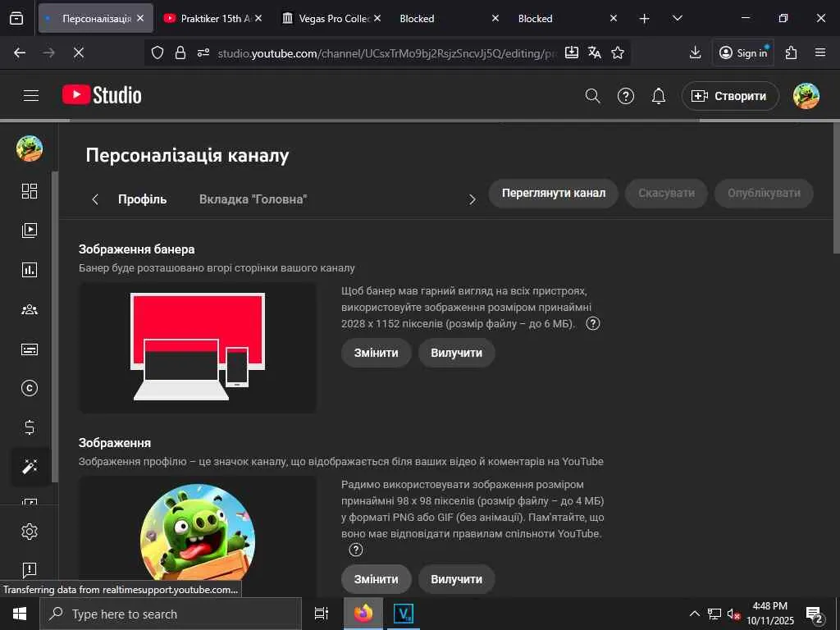Stop loading the page
Screen dimensions: 840x630
[79, 52]
